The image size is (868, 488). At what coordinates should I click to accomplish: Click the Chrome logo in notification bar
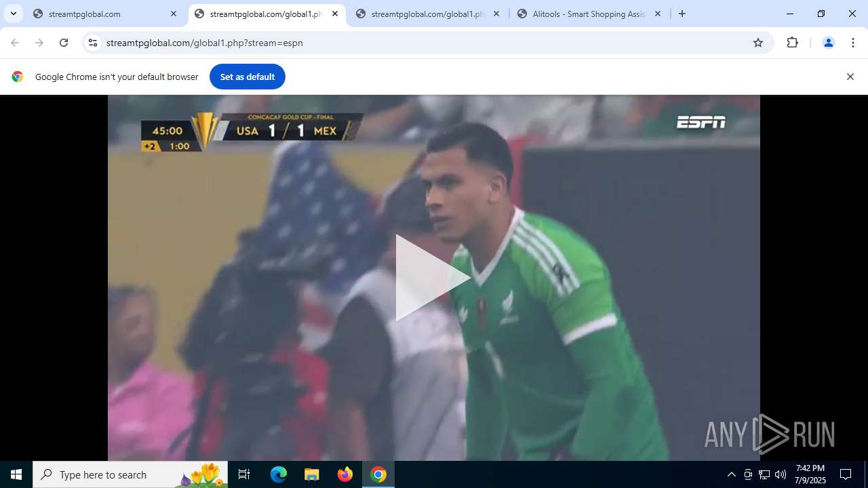pyautogui.click(x=18, y=77)
